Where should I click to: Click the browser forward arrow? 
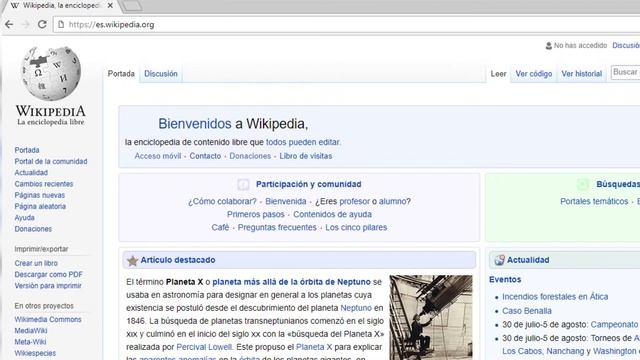[x=25, y=24]
